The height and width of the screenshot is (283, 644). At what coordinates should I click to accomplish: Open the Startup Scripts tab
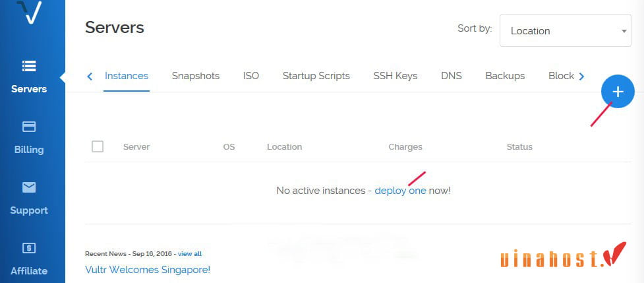coord(316,76)
